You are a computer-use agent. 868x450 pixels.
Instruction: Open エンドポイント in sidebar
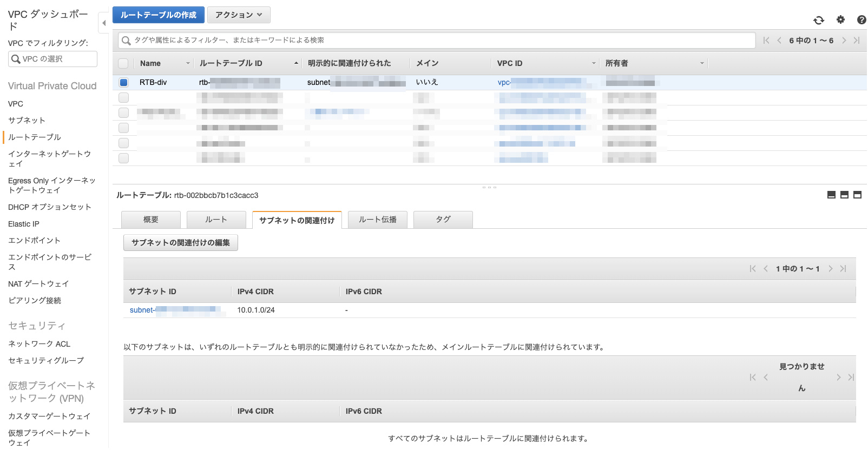pos(34,240)
